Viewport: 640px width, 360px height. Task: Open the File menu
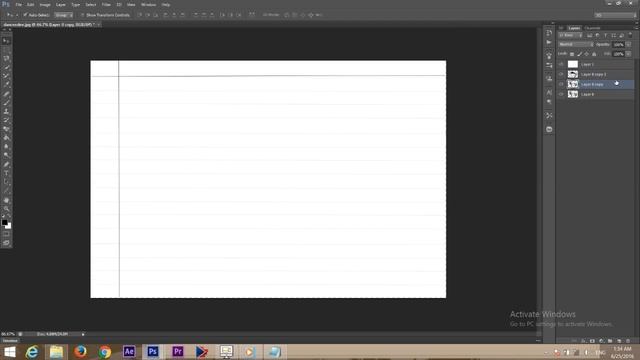point(18,4)
